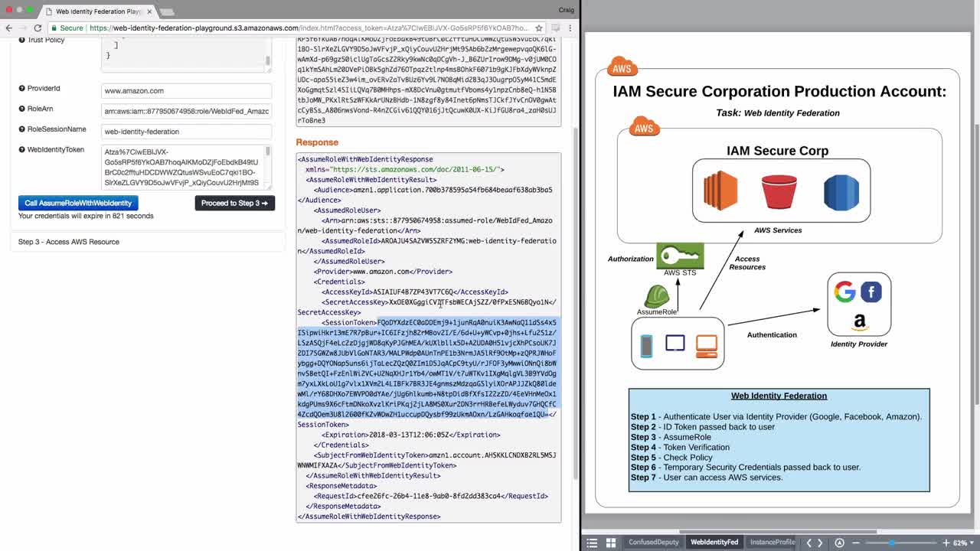Click the RoleSessionName input field
This screenshot has width=980, height=551.
coord(186,132)
